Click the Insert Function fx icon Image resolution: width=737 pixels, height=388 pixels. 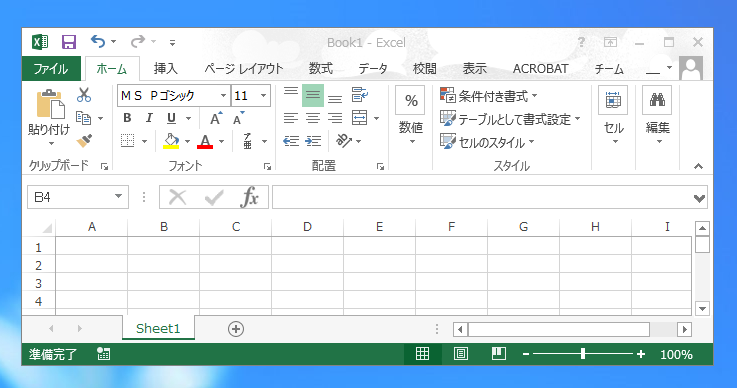(x=249, y=197)
